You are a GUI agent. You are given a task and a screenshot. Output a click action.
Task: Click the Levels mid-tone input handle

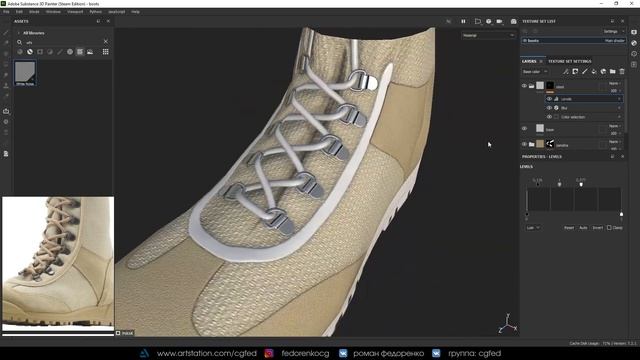[x=560, y=184]
